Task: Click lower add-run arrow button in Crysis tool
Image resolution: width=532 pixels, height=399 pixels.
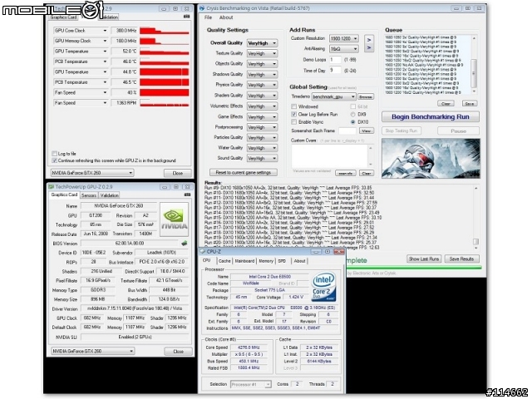Action: tap(369, 48)
